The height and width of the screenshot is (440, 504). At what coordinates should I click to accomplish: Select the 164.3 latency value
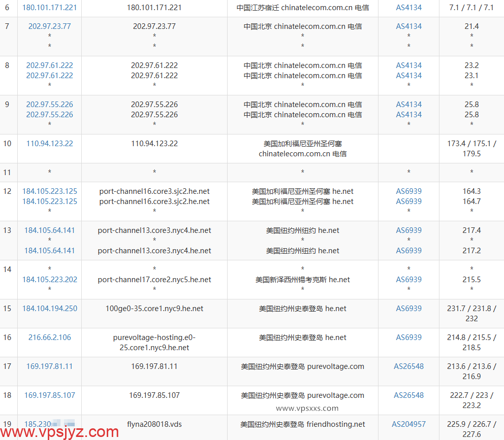coord(471,191)
